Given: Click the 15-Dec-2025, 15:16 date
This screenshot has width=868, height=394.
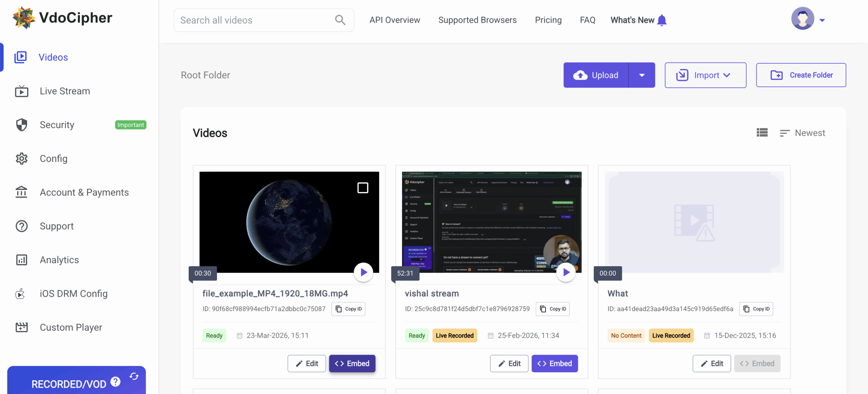Looking at the screenshot, I should click(x=745, y=335).
